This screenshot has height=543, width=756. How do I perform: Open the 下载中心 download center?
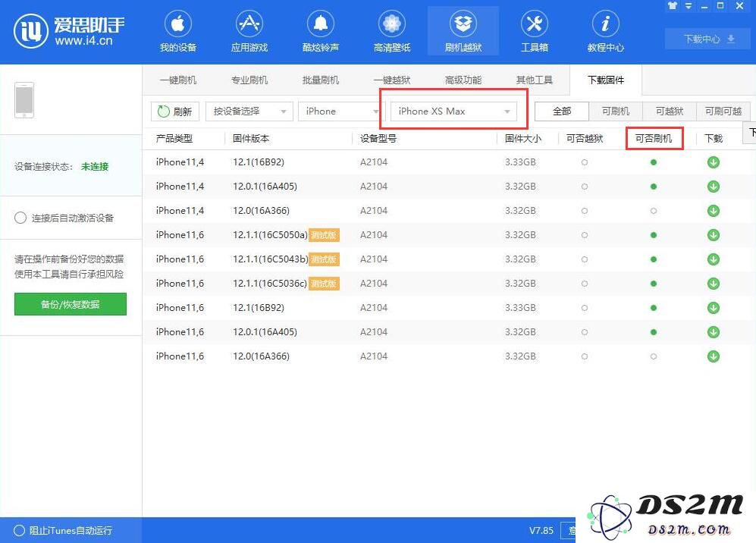pos(709,39)
